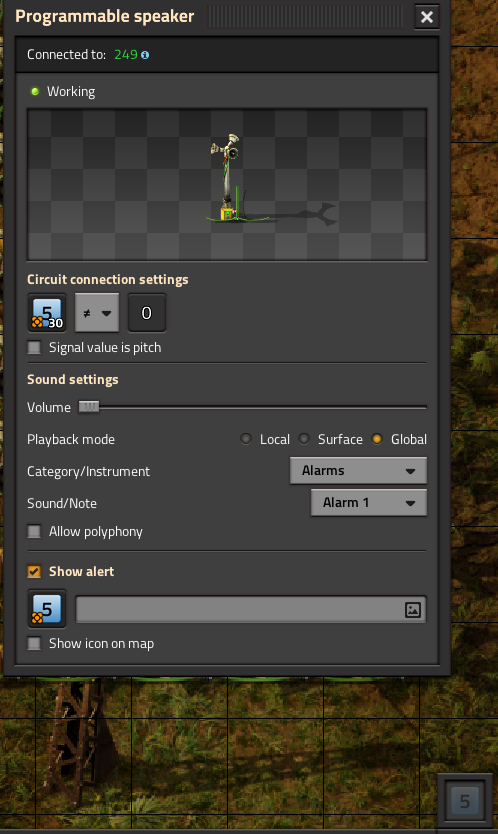Expand the Alarms category dropdown

pos(358,471)
